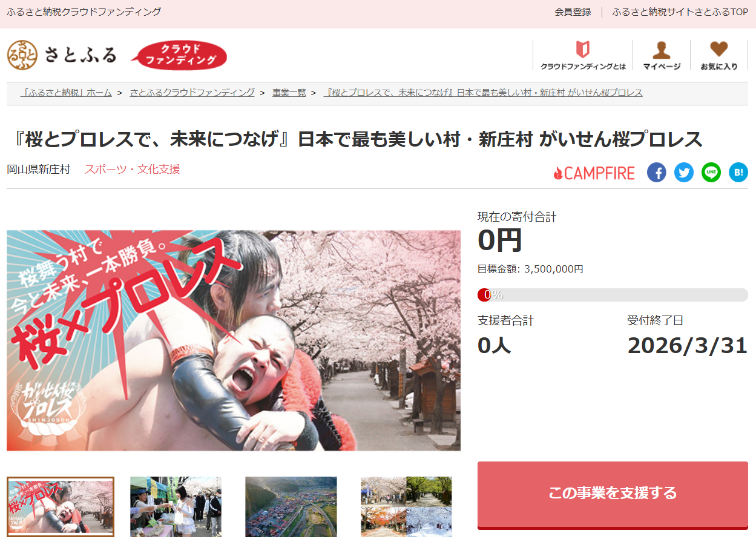
Task: Go to ふるさと納税サイトさとふるTOP
Action: tap(680, 12)
